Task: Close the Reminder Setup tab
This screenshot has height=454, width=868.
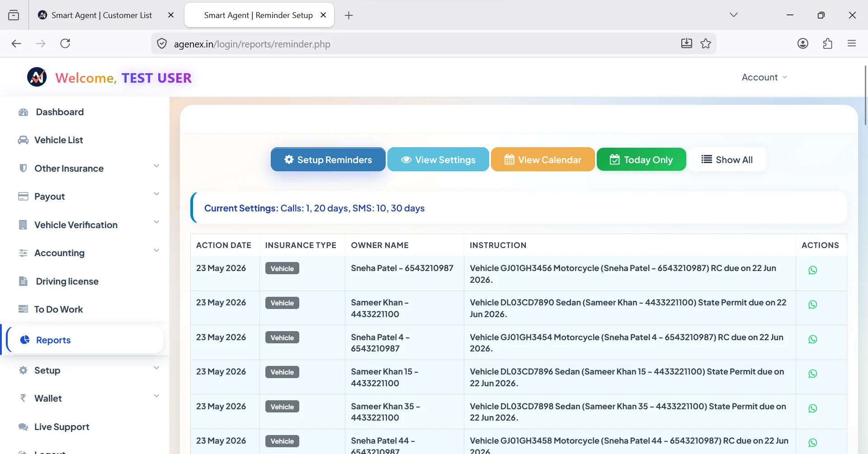Action: tap(323, 15)
